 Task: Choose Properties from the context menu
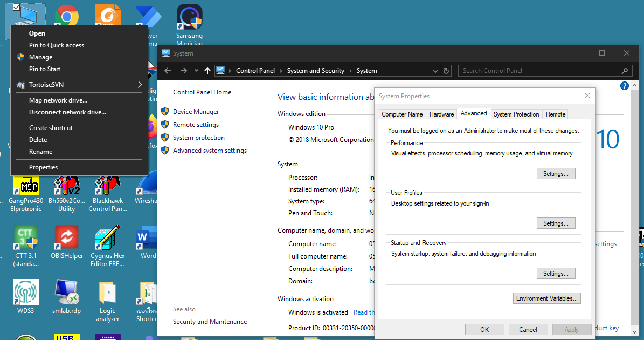[43, 167]
